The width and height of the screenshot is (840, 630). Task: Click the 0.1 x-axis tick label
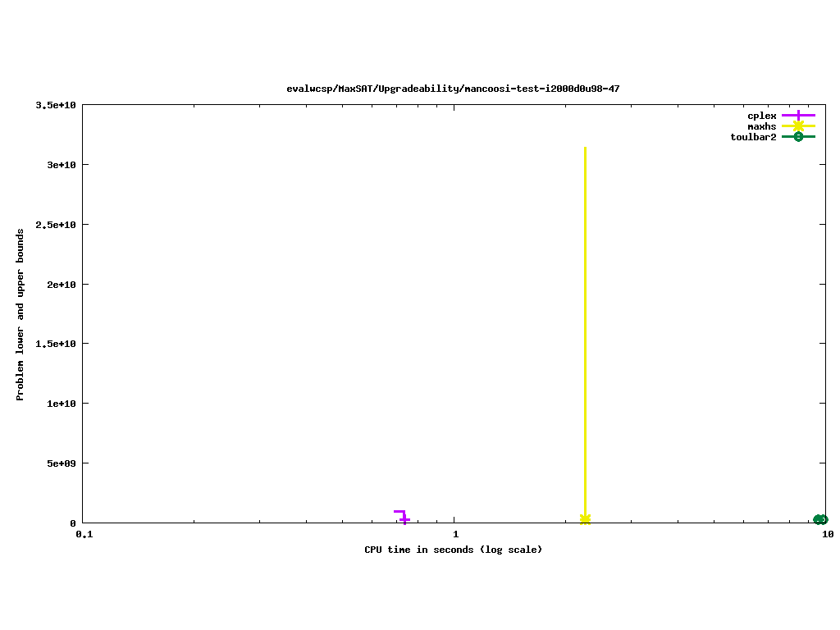pos(83,534)
